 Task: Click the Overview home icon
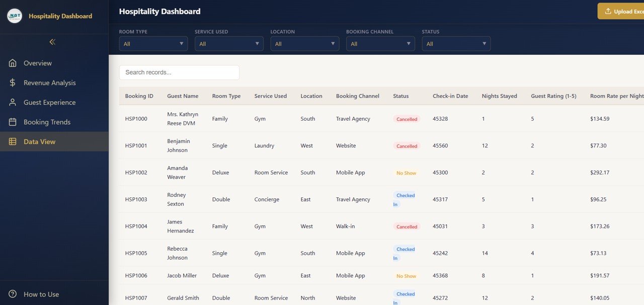tap(13, 63)
